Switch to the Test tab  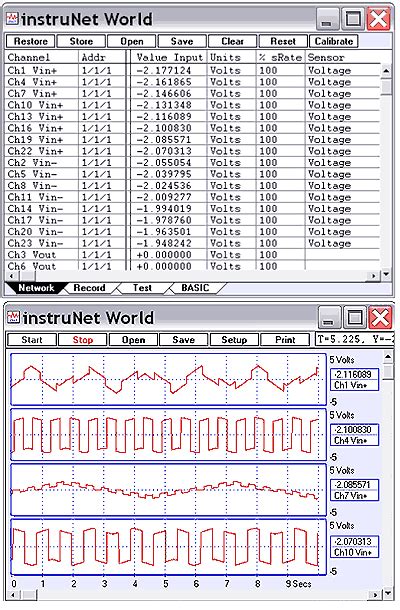point(142,288)
